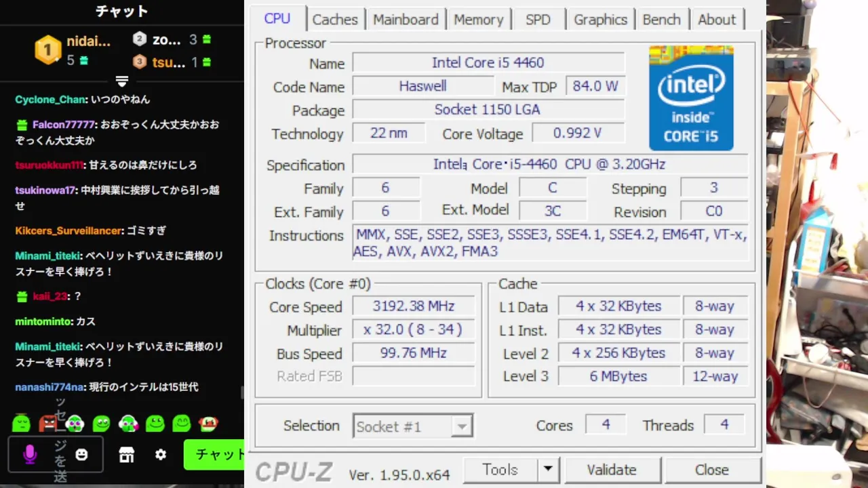Click the Name field Intel Core i5 4460

point(488,62)
